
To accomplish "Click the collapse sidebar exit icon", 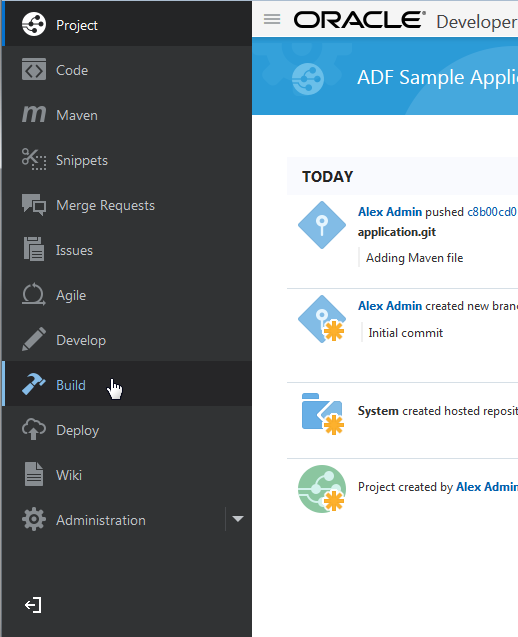I will click(33, 605).
